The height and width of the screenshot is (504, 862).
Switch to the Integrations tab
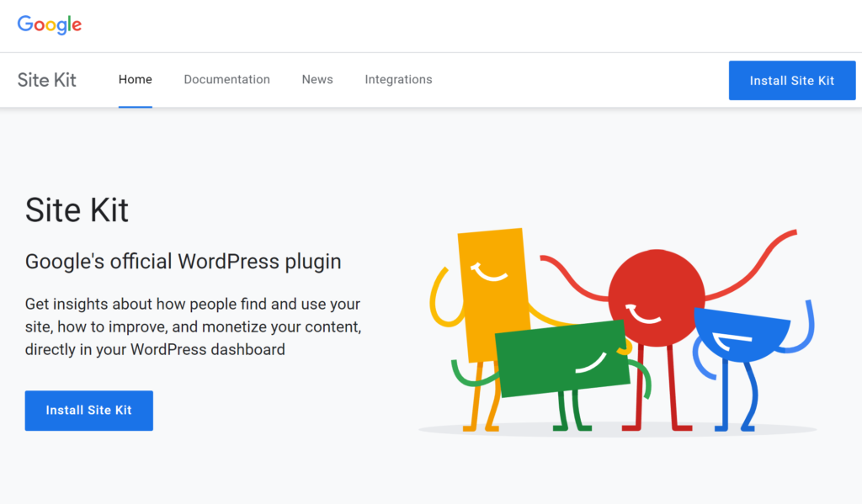(398, 80)
